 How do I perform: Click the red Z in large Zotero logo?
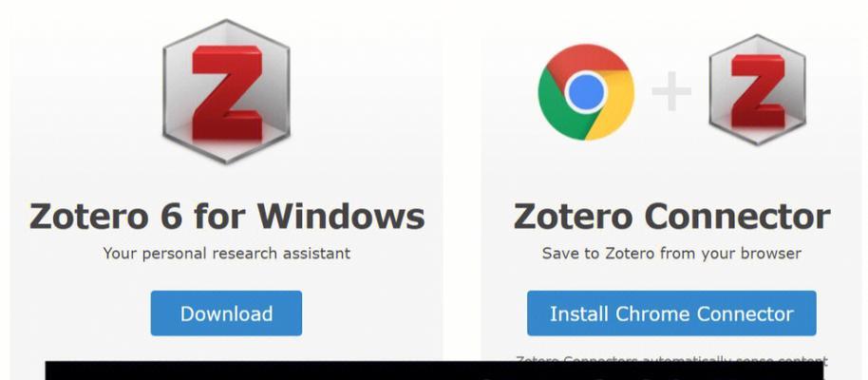click(x=227, y=92)
